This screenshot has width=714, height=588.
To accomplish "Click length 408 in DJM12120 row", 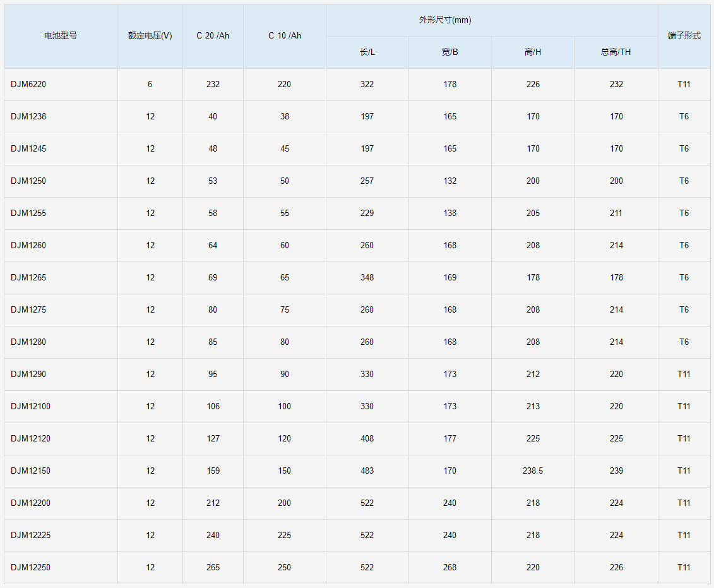I will click(x=367, y=438).
